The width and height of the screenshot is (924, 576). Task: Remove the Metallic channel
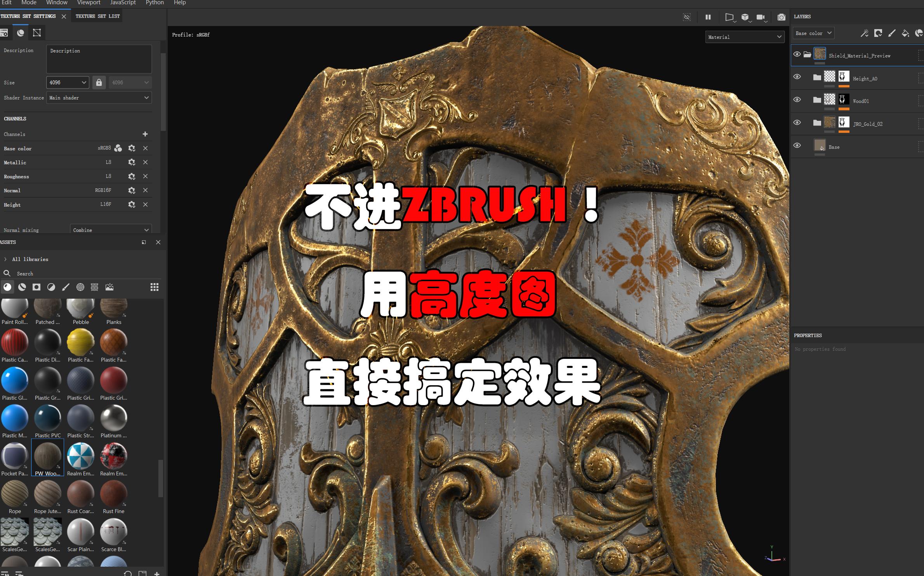pos(145,162)
